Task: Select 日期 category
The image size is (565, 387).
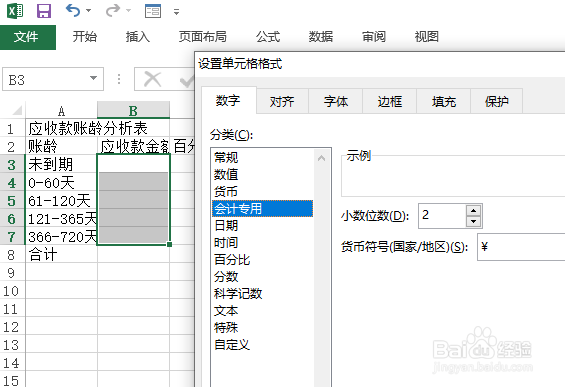Action: pyautogui.click(x=262, y=226)
